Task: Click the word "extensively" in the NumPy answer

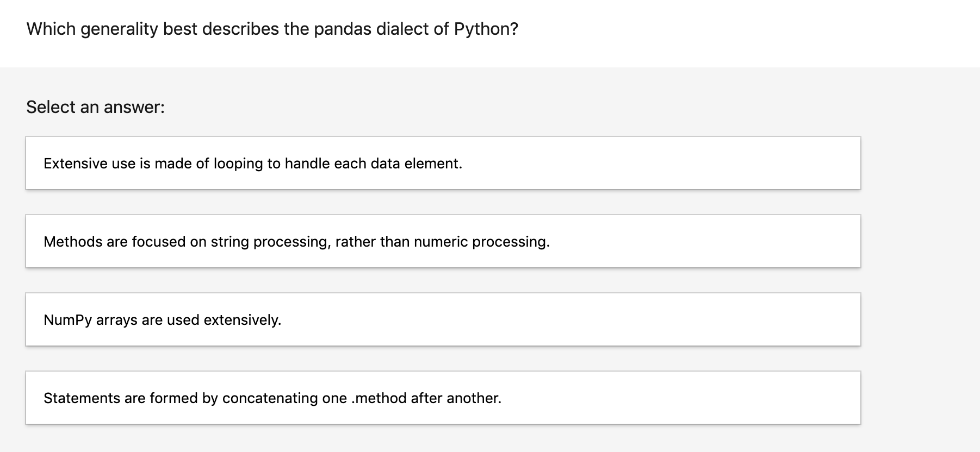Action: coord(243,320)
